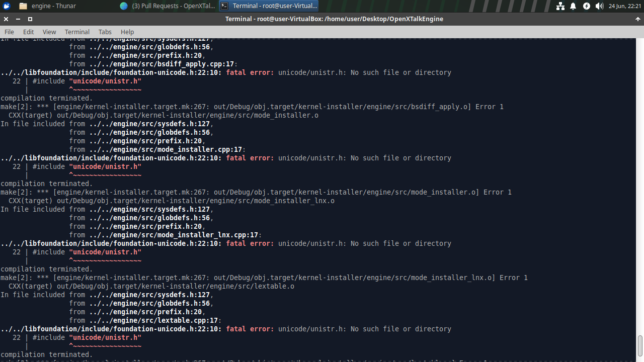Image resolution: width=644 pixels, height=362 pixels.
Task: Maximize the Terminal window
Action: pos(30,19)
